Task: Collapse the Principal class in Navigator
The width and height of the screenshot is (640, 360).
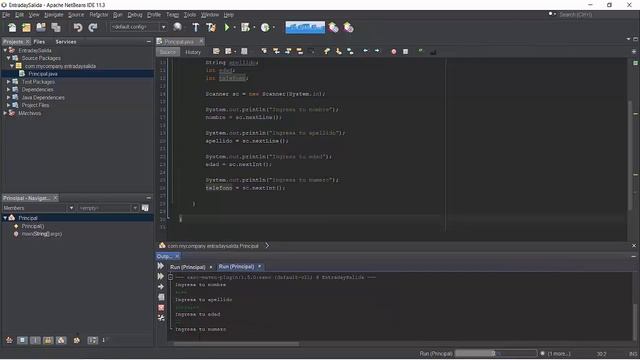Action: [5, 218]
